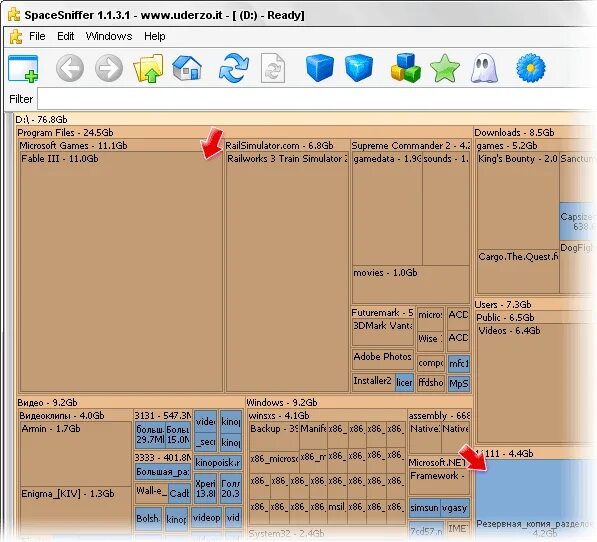Focus the Filter input field

coord(317,99)
